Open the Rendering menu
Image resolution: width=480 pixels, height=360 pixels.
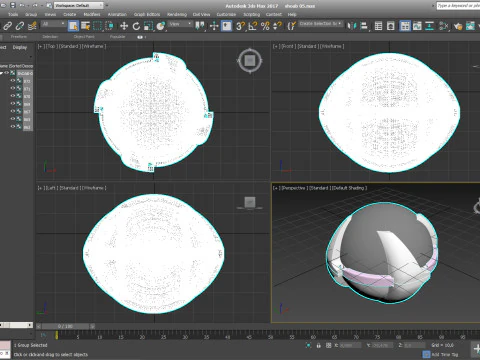coord(177,14)
